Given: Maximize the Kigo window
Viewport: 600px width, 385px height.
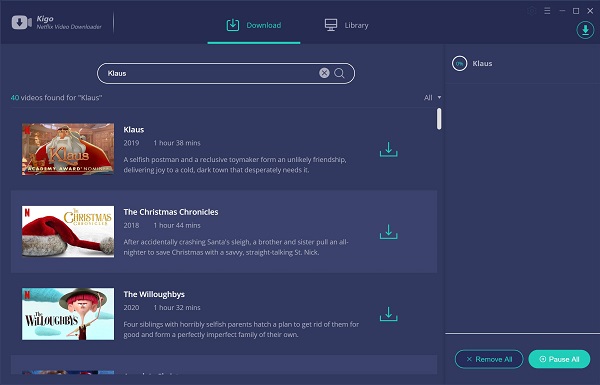Looking at the screenshot, I should (576, 11).
